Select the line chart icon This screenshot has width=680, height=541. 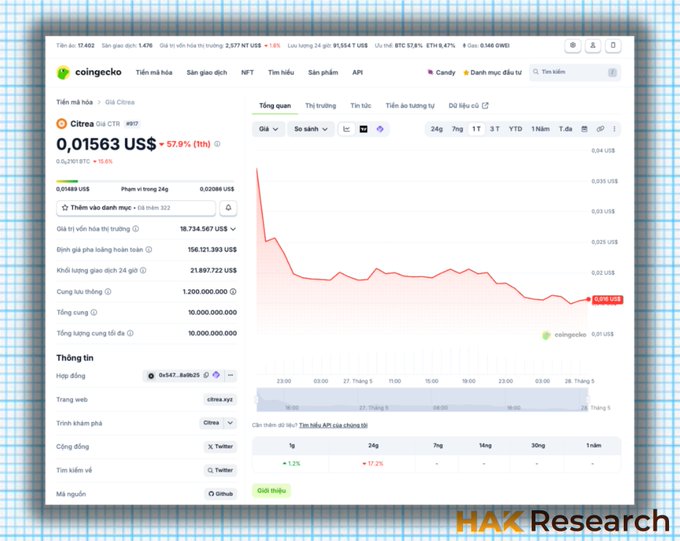pyautogui.click(x=347, y=129)
